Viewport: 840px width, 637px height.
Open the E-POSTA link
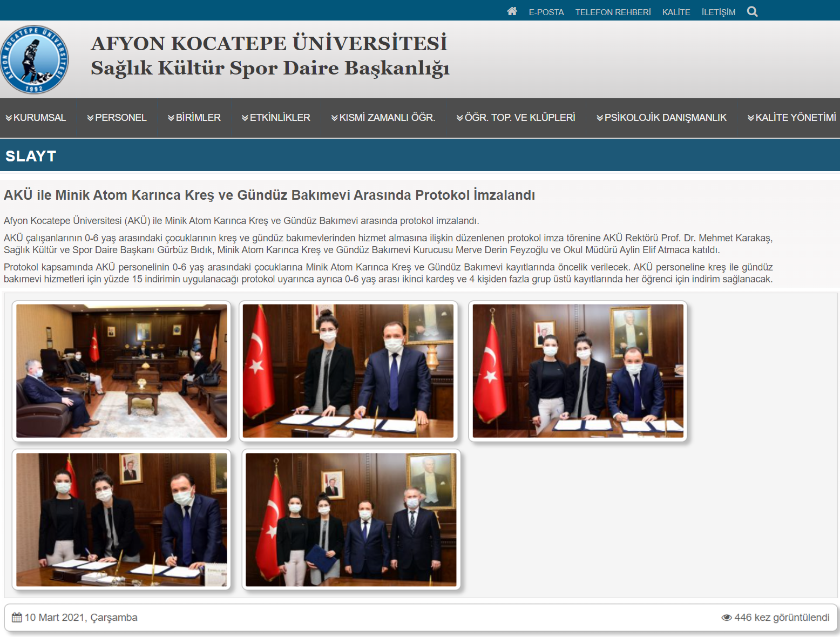tap(546, 12)
